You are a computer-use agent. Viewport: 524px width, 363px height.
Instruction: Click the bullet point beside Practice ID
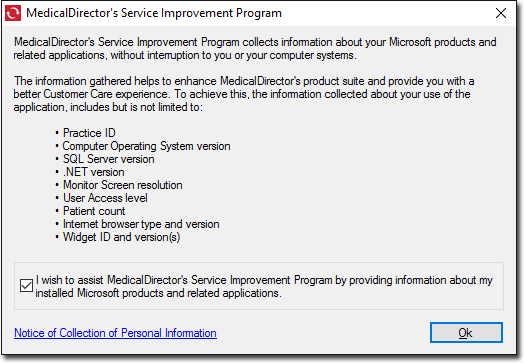point(57,133)
